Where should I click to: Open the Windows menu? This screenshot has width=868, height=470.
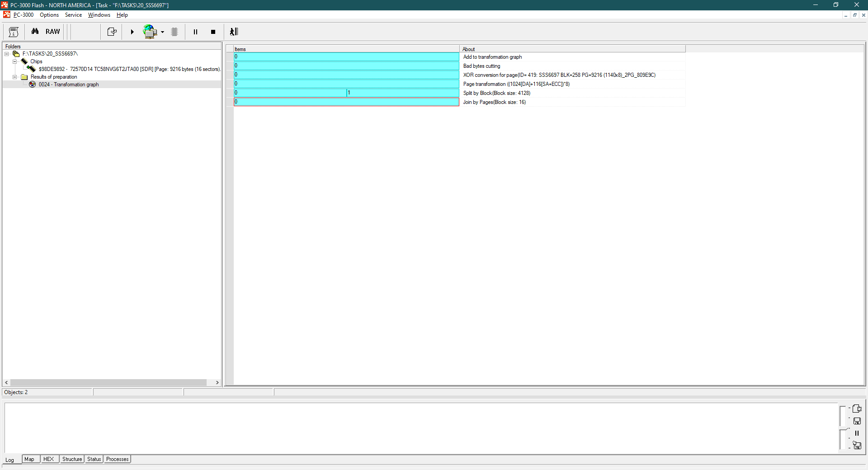pyautogui.click(x=99, y=15)
